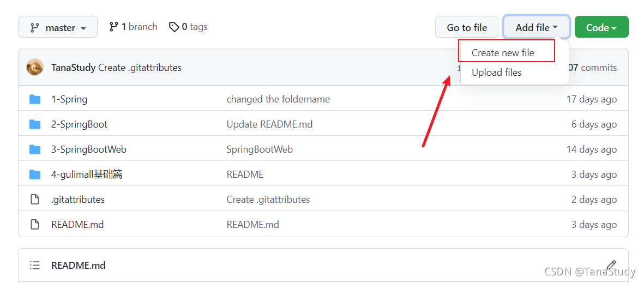Open the 2-SpringBoot folder icon
Screen dimensions: 644x283
tap(35, 124)
